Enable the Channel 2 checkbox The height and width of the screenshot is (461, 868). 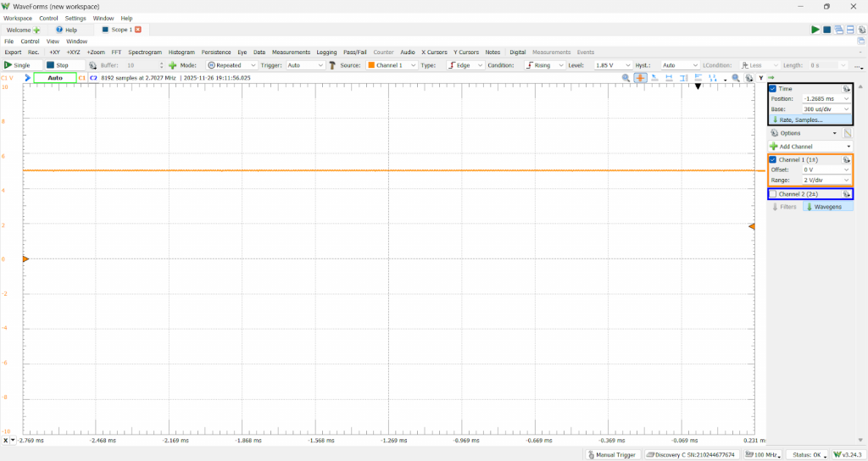coord(773,194)
